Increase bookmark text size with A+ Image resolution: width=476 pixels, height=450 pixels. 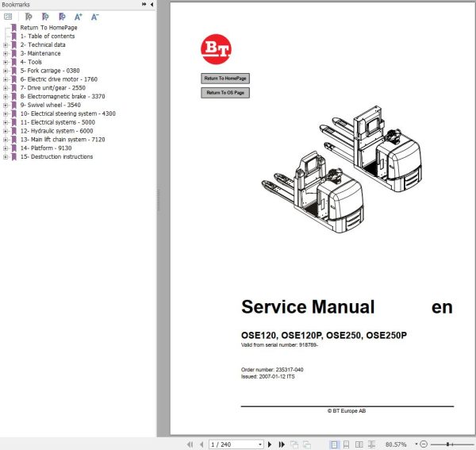coord(78,17)
